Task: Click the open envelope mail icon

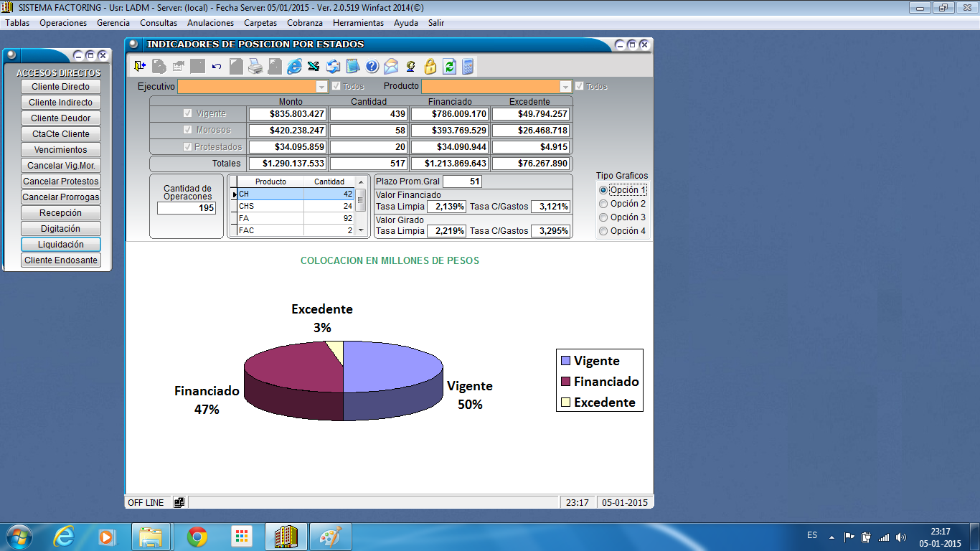Action: (x=391, y=67)
